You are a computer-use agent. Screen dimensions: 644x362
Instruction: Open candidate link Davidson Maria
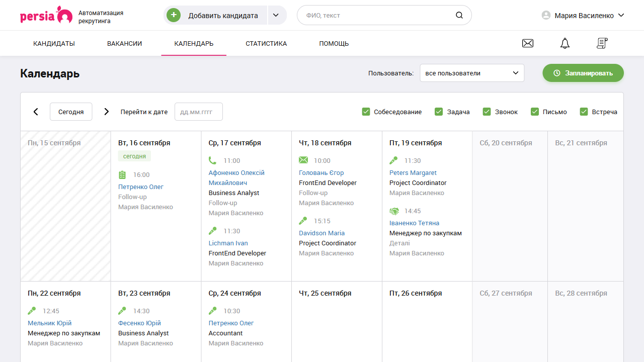(321, 233)
